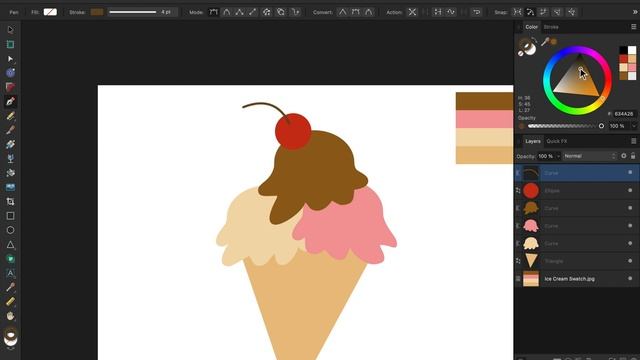Pick the black swatch in the Color panel
The image size is (640, 360).
click(x=623, y=50)
